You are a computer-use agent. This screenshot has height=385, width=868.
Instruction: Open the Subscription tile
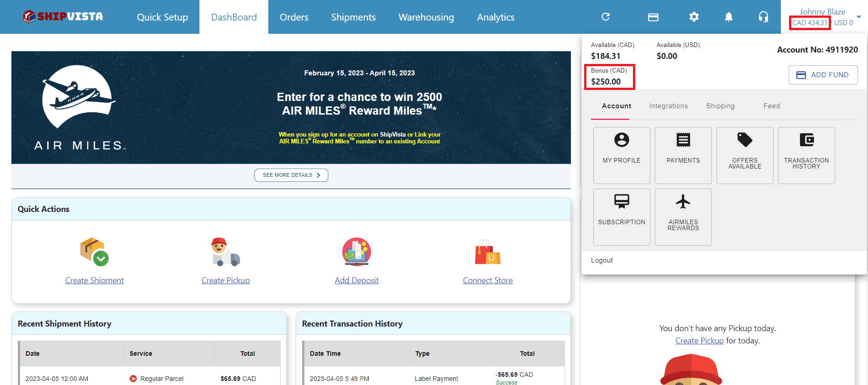coord(622,217)
